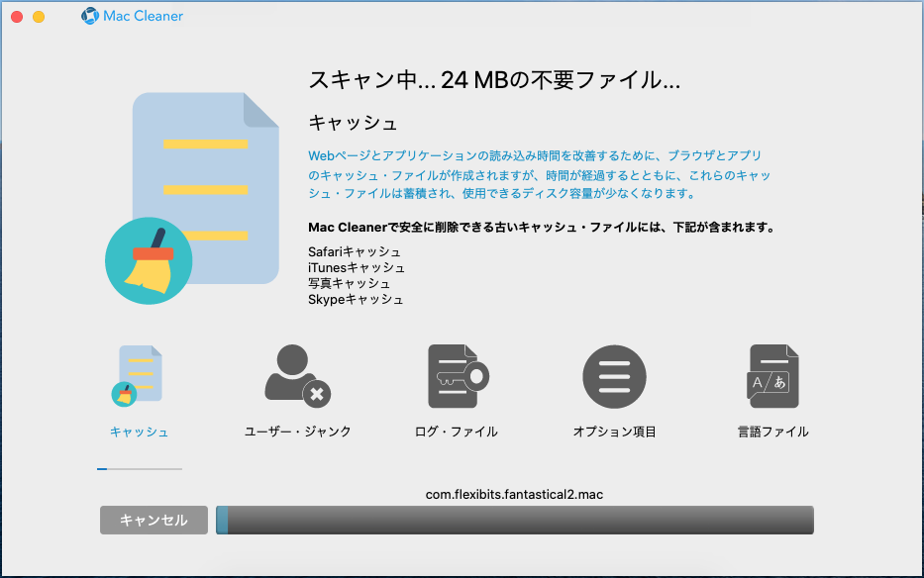Click the com.flexibits.fantastical2.mac file name
This screenshot has width=924, height=578.
(514, 494)
